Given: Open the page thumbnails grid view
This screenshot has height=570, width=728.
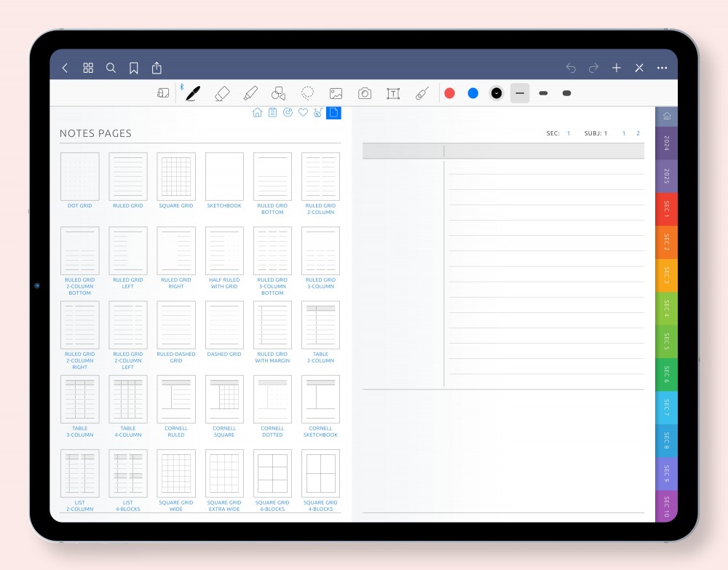Looking at the screenshot, I should 88,68.
